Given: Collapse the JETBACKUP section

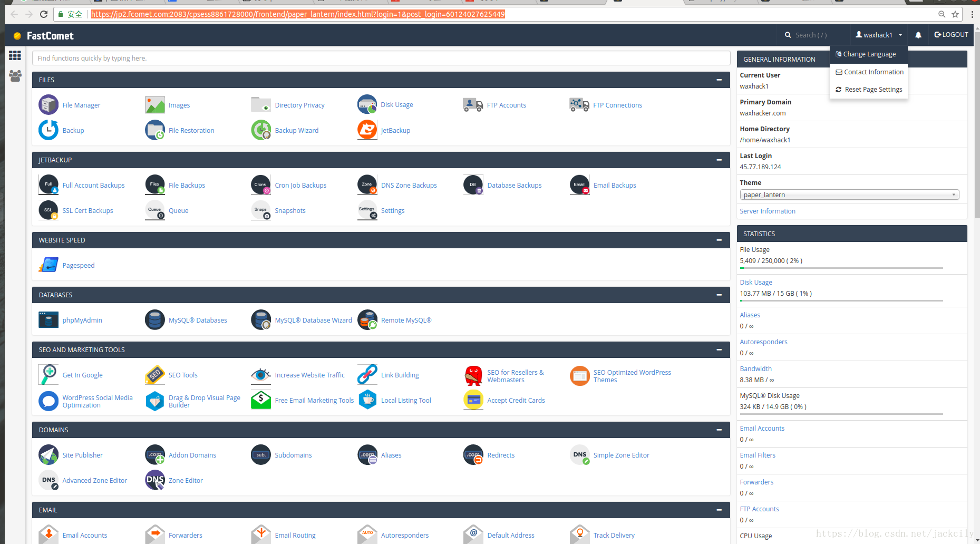Looking at the screenshot, I should pyautogui.click(x=719, y=160).
